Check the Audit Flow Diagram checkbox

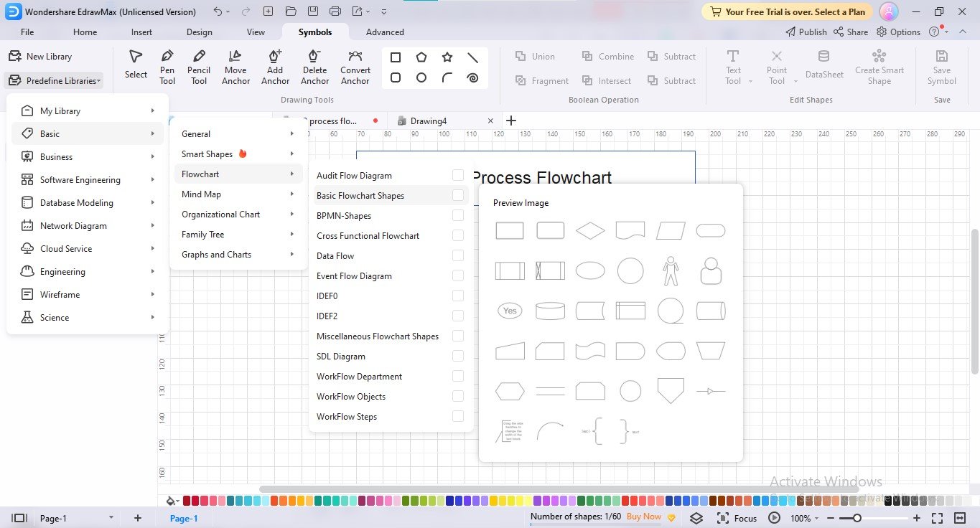click(x=458, y=175)
